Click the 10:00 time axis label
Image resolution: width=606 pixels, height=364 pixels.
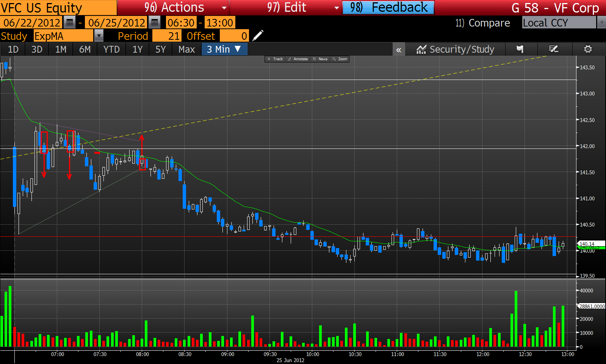(x=313, y=354)
